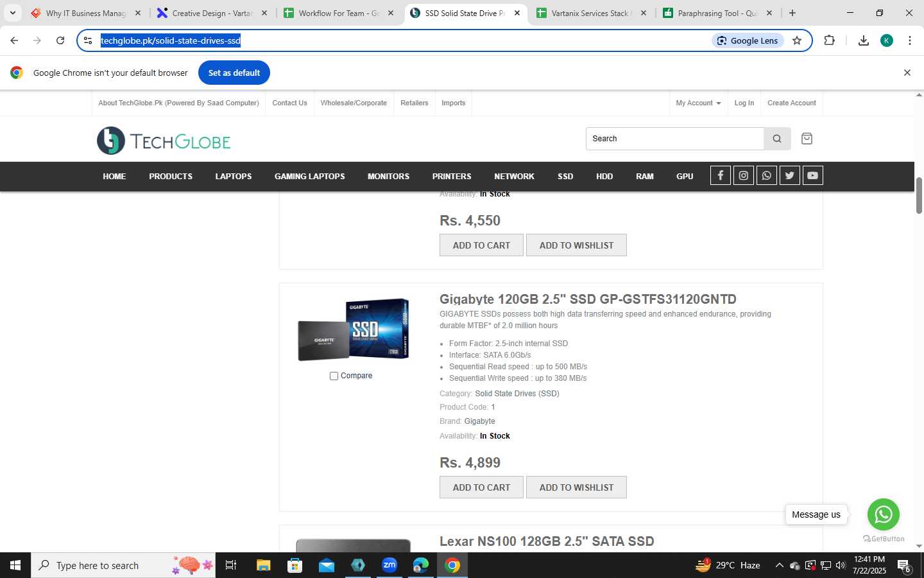Switch to Paraphrasing Tool tab
Screen dimensions: 924x578
(717, 13)
